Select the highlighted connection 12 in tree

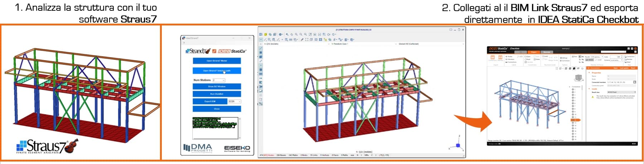click(575, 120)
